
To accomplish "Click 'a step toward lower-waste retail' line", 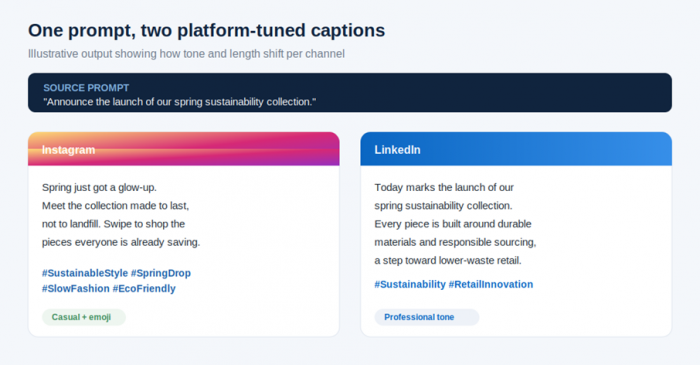I will pos(448,261).
